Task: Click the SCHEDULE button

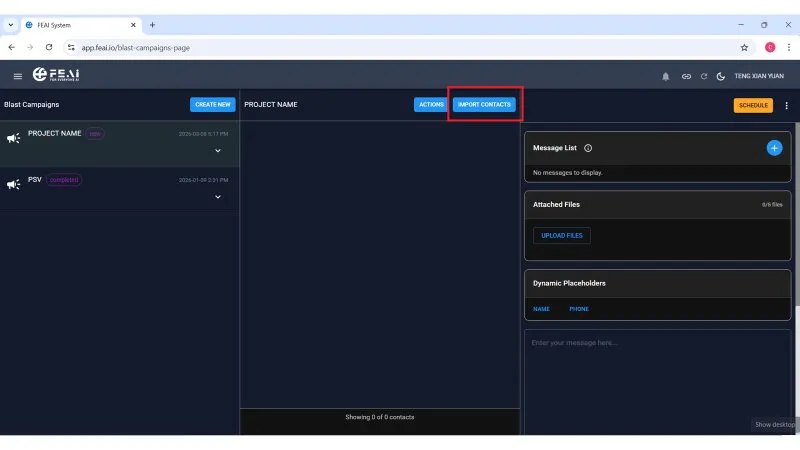Action: [753, 105]
